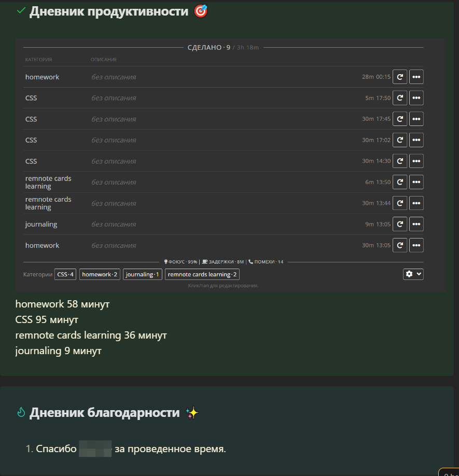Click the Дневник благодарности heading

[104, 413]
